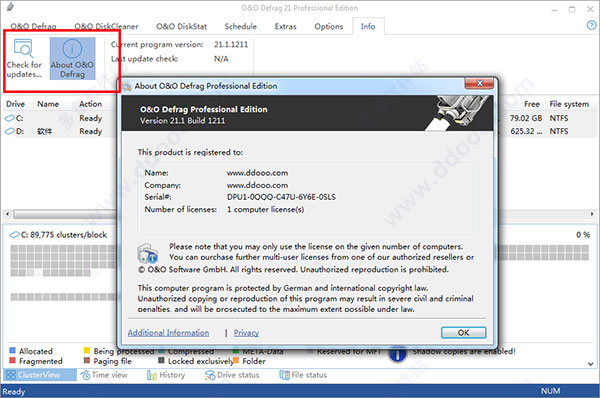This screenshot has width=600, height=398.
Task: Click the Locked exclusively dark swatch
Action: pos(161,360)
